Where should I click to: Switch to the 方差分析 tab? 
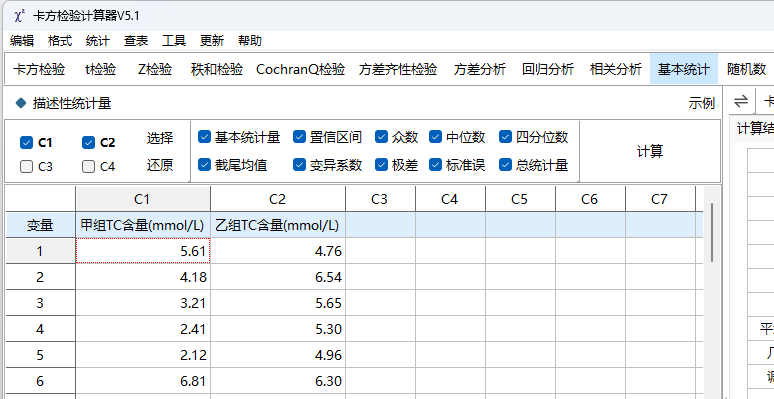pos(480,69)
